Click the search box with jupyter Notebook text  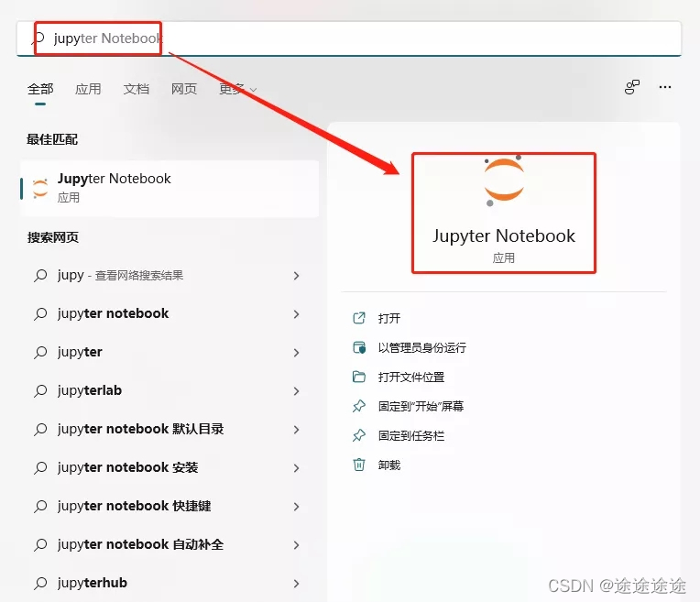point(349,38)
